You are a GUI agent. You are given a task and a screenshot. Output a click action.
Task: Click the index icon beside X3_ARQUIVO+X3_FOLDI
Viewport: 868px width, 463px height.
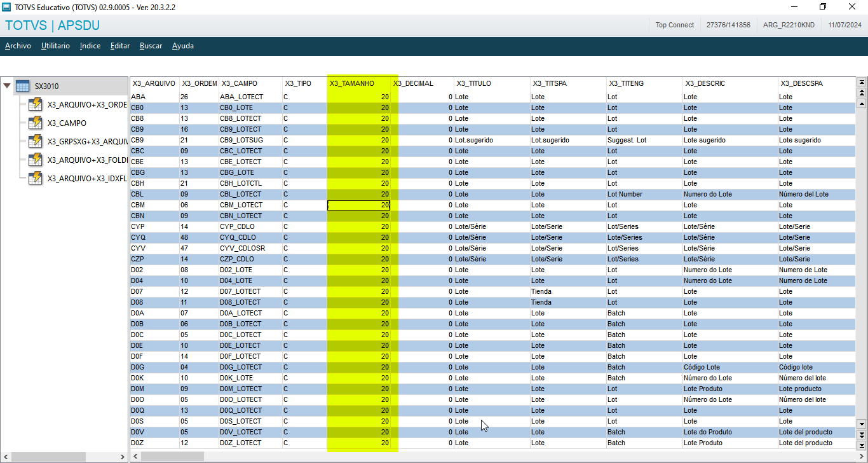click(36, 160)
